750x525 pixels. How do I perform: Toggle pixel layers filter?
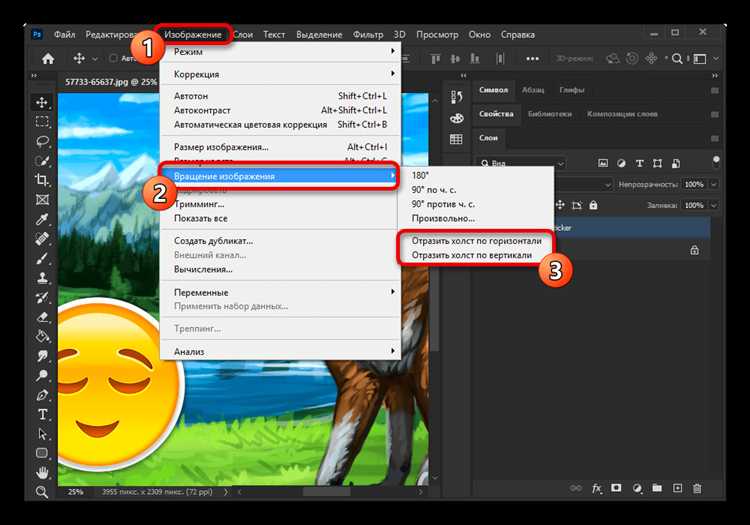(603, 163)
